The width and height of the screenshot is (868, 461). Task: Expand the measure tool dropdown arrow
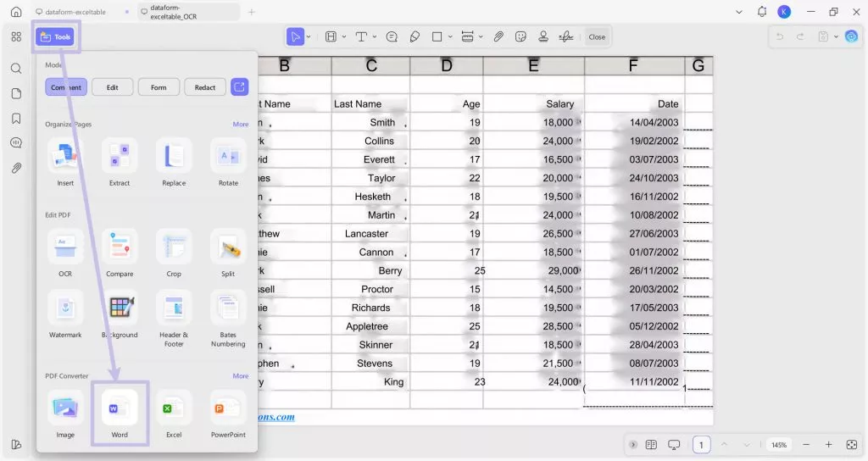tap(481, 37)
